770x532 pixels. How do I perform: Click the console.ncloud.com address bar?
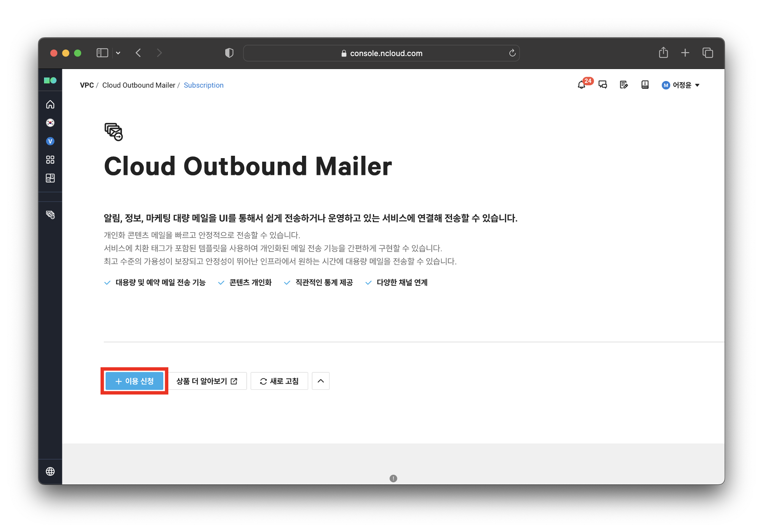(381, 53)
